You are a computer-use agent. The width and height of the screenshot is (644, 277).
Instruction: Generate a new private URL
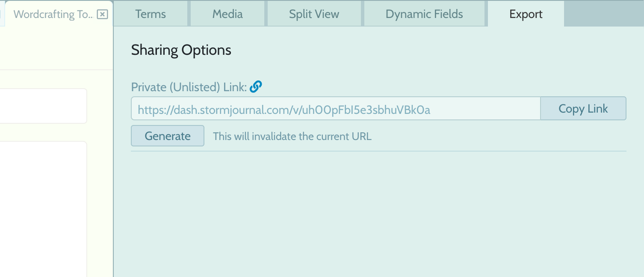[x=168, y=136]
